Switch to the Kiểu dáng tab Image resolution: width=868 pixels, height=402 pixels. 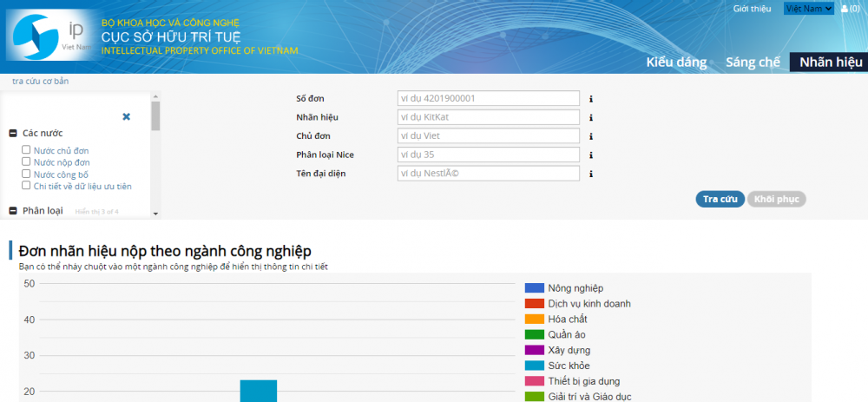[x=675, y=63]
